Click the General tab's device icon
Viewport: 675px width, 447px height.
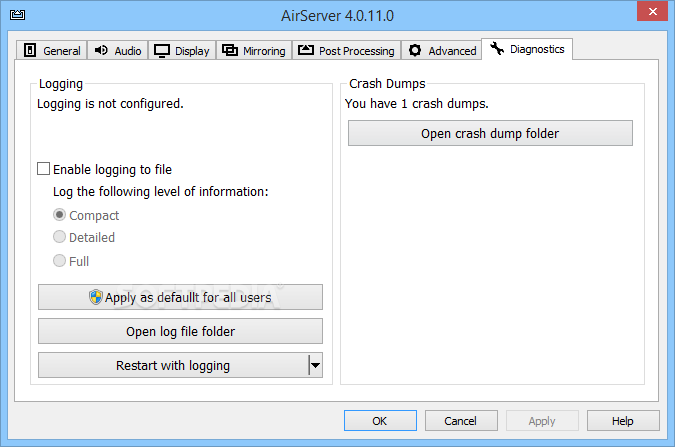pos(30,50)
